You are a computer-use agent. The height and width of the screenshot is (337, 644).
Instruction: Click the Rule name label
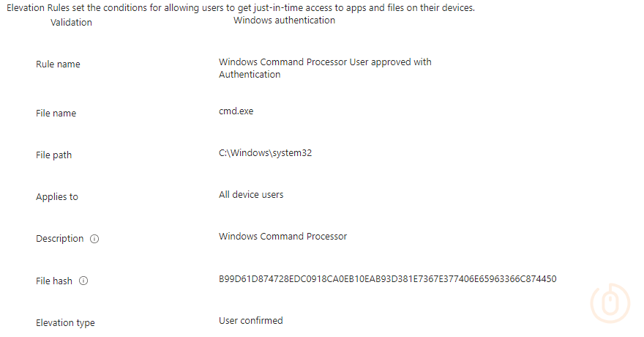(58, 64)
